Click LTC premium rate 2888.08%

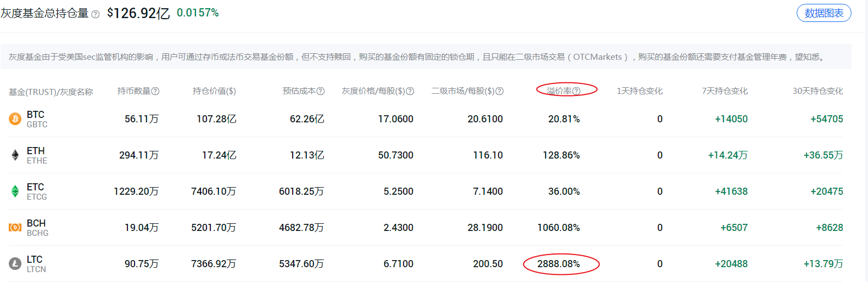tap(558, 264)
